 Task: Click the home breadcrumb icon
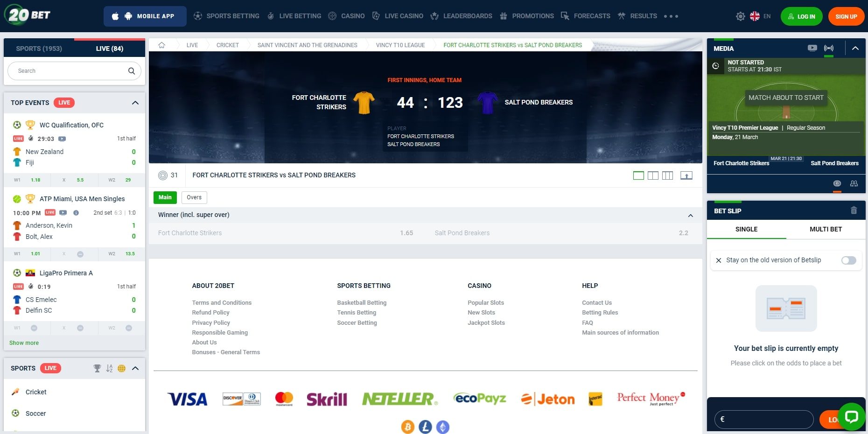[162, 45]
